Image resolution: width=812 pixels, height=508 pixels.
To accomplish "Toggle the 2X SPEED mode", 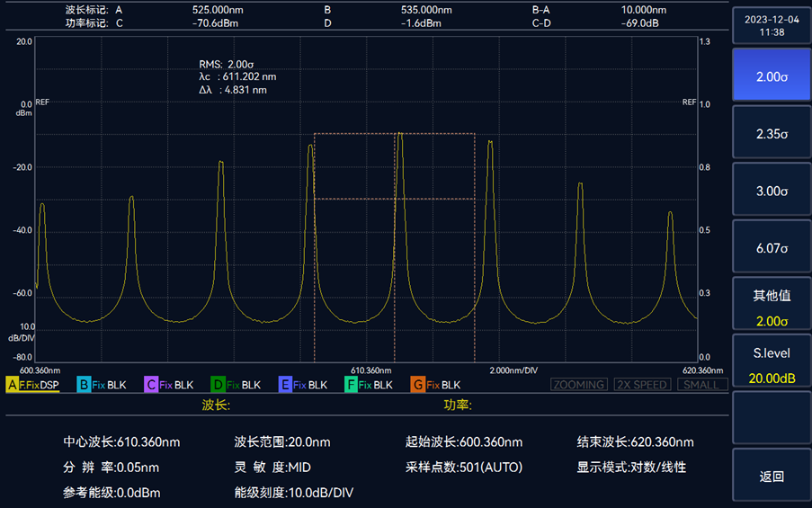I will 642,385.
